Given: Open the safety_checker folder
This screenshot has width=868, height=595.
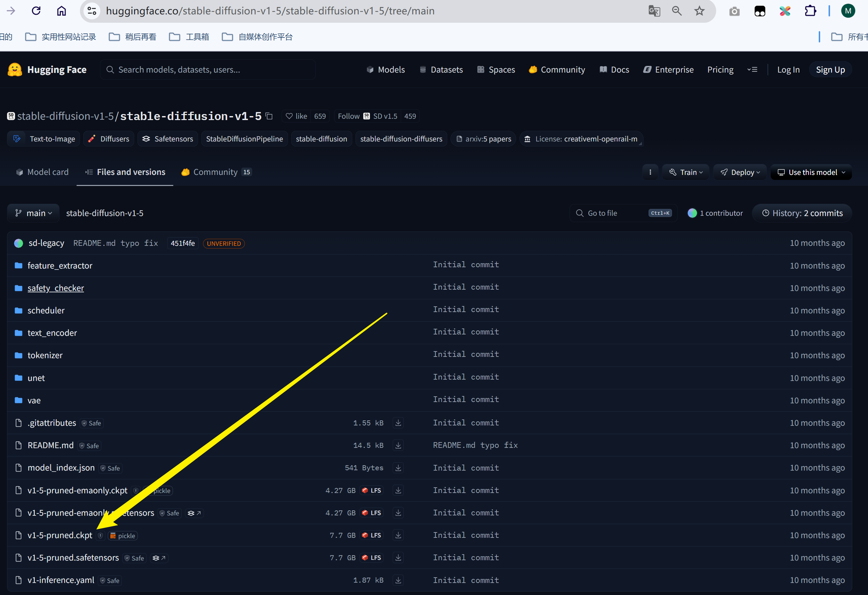Looking at the screenshot, I should click(x=55, y=288).
